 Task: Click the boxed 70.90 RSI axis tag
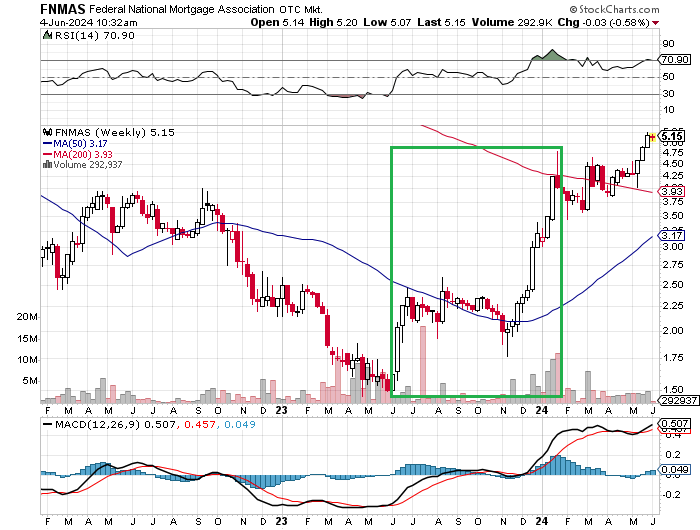click(x=675, y=59)
